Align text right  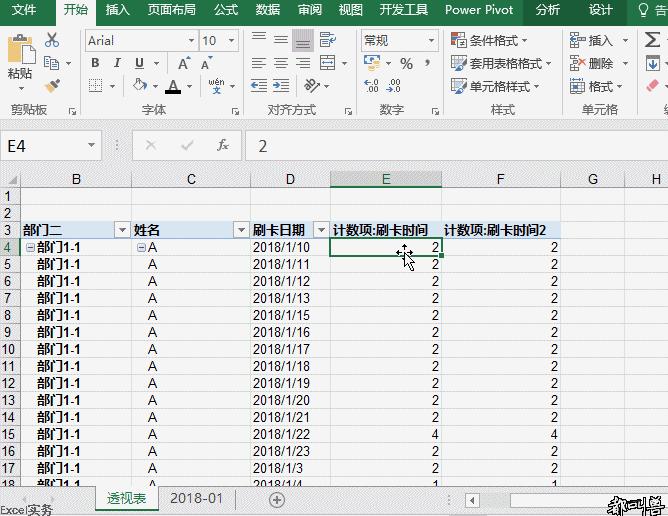tap(303, 63)
